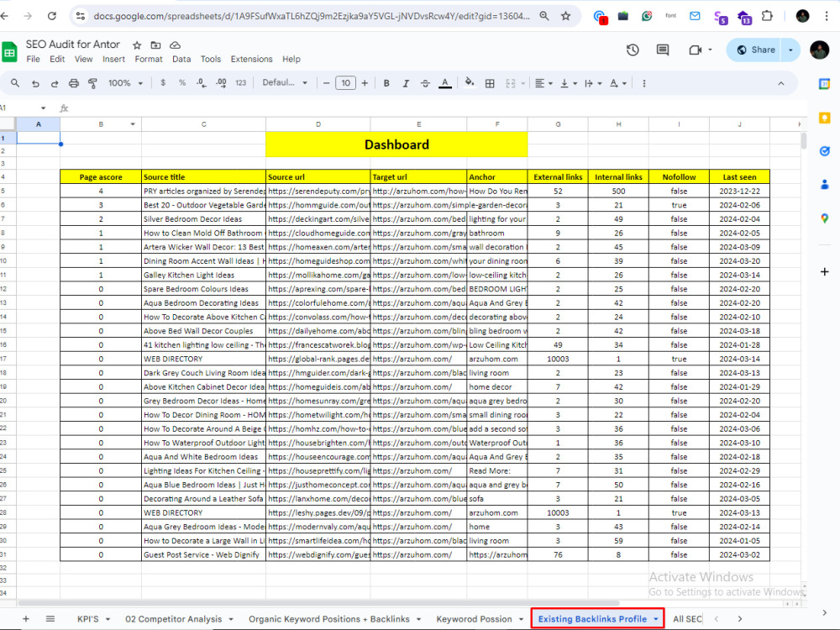840x630 pixels.
Task: Open the Format menu
Action: click(149, 59)
